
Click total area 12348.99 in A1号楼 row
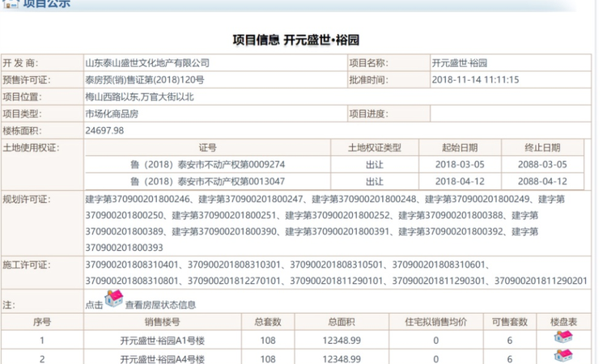click(x=342, y=341)
